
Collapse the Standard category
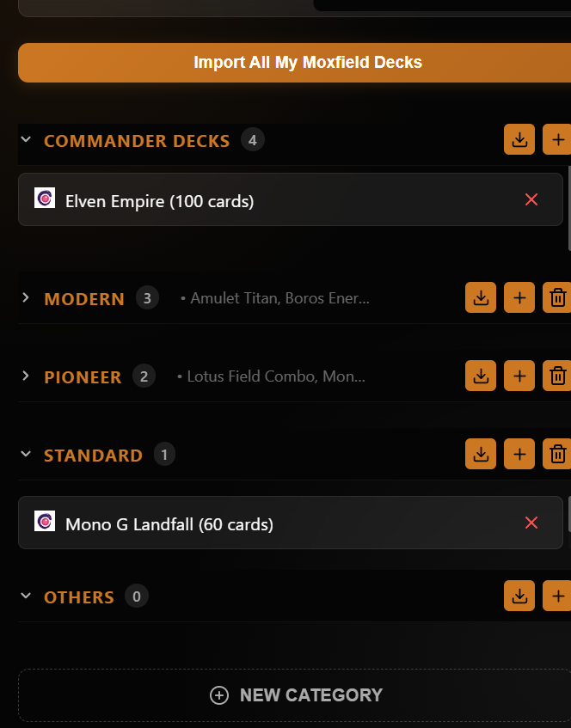coord(26,454)
